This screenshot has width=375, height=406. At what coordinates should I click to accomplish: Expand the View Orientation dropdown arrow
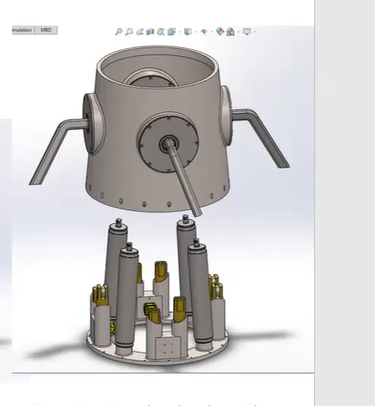coord(180,32)
